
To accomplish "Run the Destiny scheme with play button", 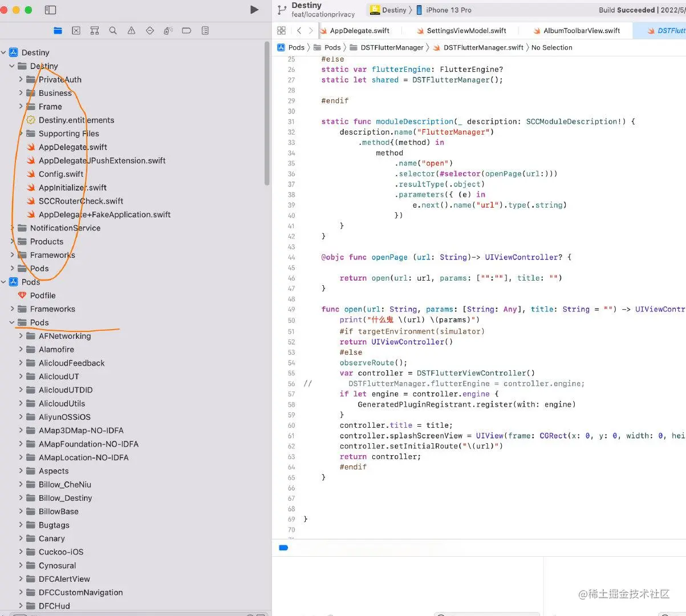I will (254, 10).
